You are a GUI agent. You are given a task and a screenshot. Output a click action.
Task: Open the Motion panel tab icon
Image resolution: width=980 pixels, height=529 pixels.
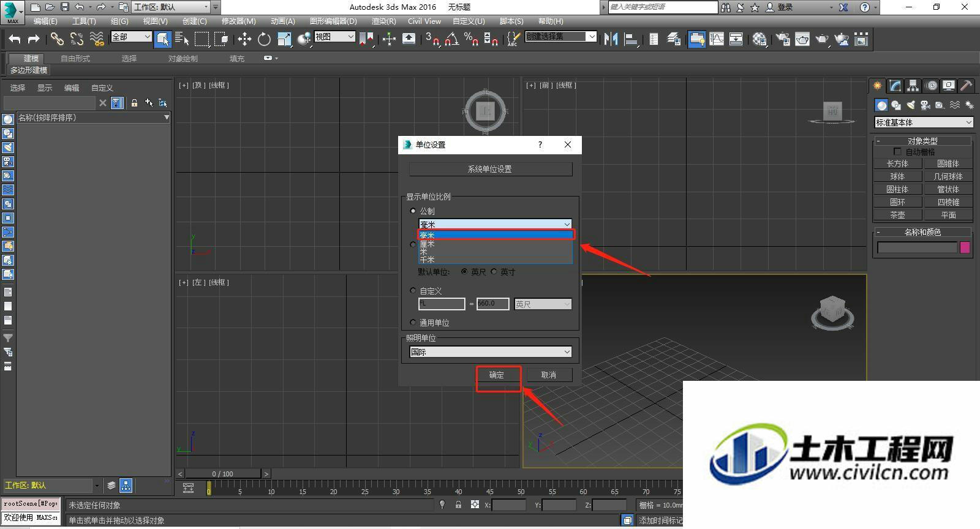(x=931, y=86)
